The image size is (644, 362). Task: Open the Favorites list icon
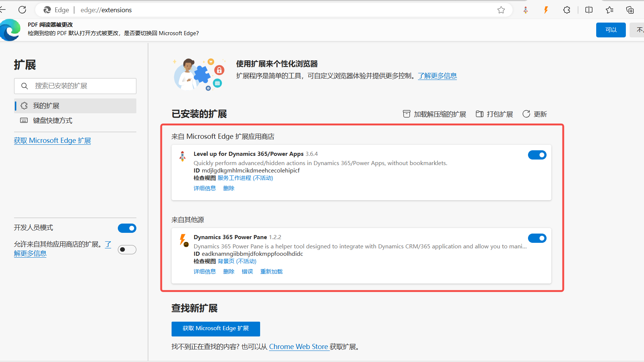pyautogui.click(x=610, y=10)
